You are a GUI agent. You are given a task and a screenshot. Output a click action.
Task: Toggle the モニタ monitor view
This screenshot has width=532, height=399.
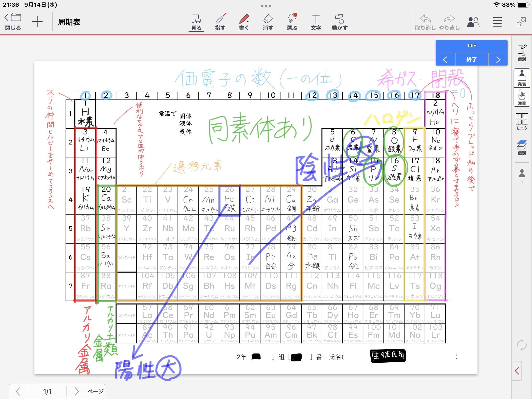(x=521, y=121)
